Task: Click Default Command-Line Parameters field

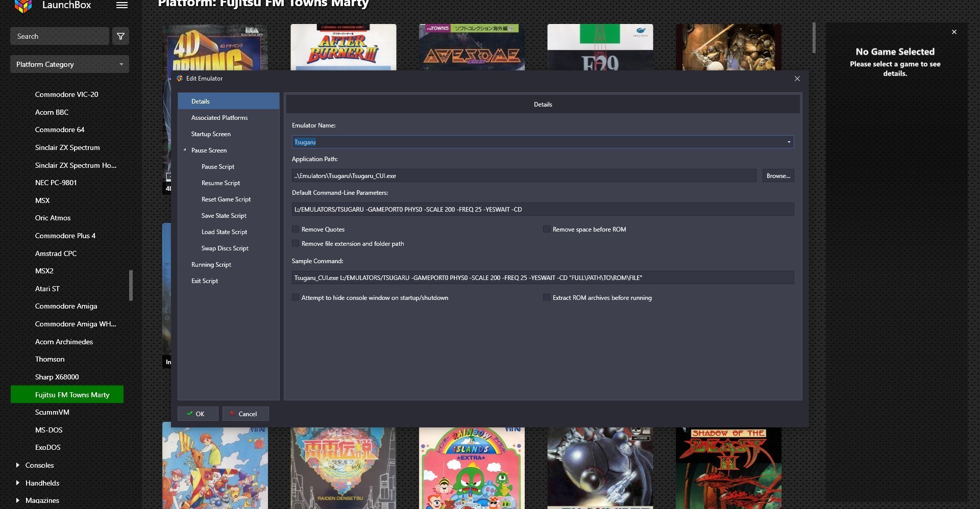Action: tap(543, 209)
